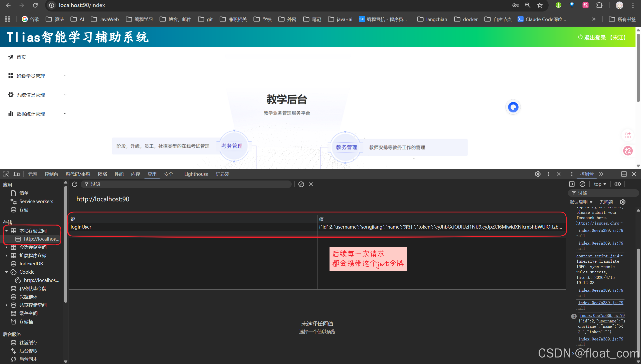Toggle the device toolbar icon
The width and height of the screenshot is (641, 364).
(x=17, y=174)
